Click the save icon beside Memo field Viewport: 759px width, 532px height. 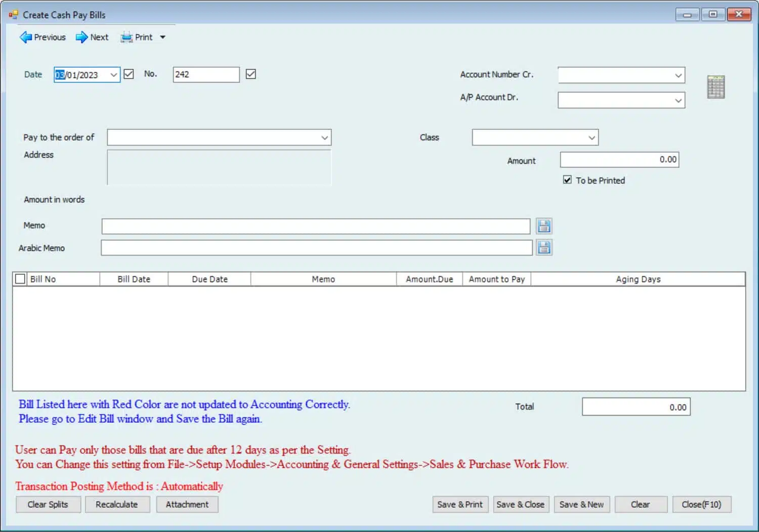(544, 226)
